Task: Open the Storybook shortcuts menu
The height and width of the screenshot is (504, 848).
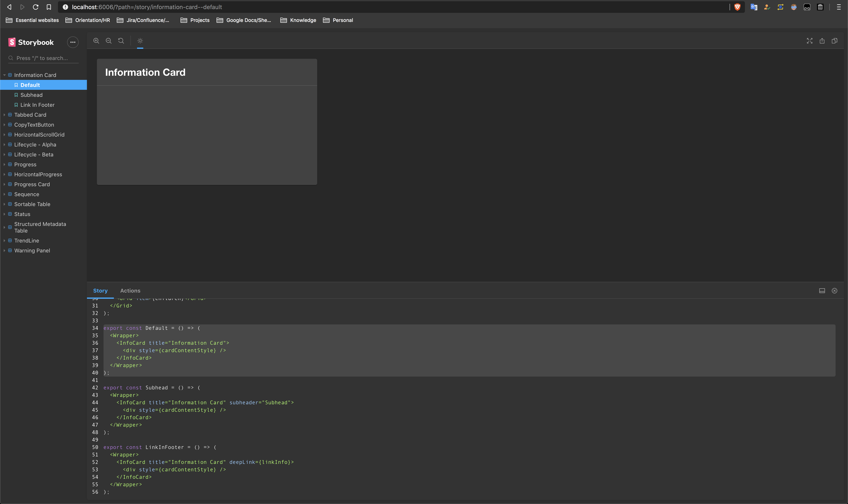Action: click(x=73, y=42)
